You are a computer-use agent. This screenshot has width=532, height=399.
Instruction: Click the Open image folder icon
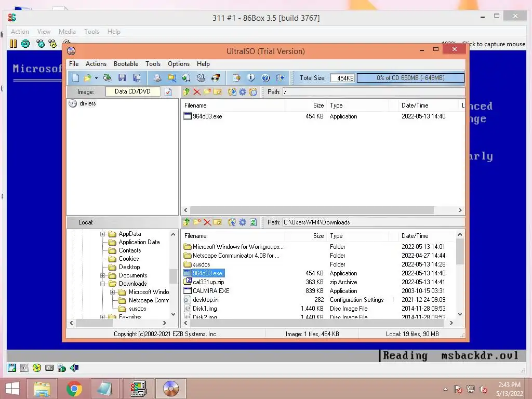(x=87, y=78)
